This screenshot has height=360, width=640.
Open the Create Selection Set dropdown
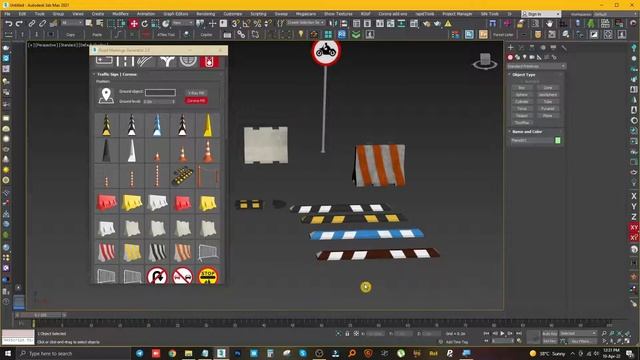(305, 23)
